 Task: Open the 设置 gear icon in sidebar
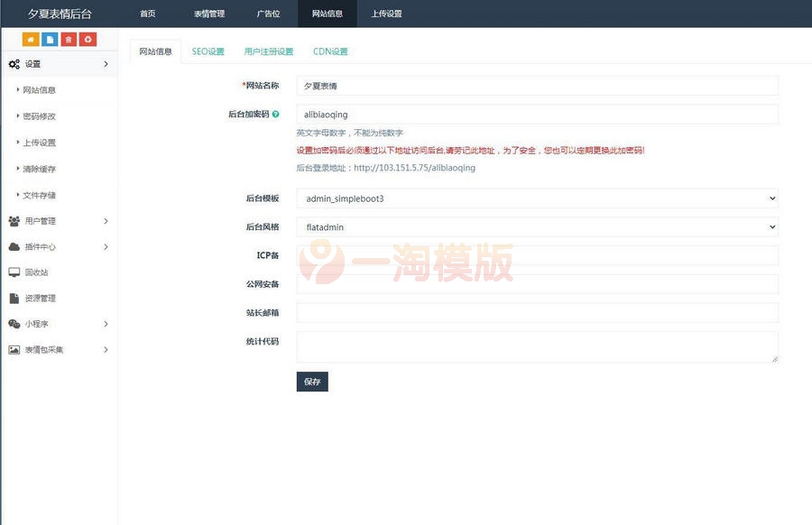pos(13,64)
